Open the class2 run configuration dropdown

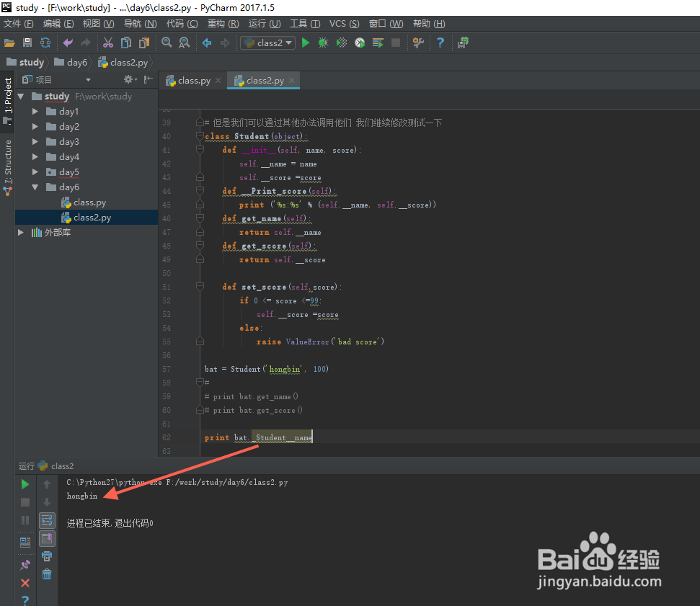click(x=268, y=43)
